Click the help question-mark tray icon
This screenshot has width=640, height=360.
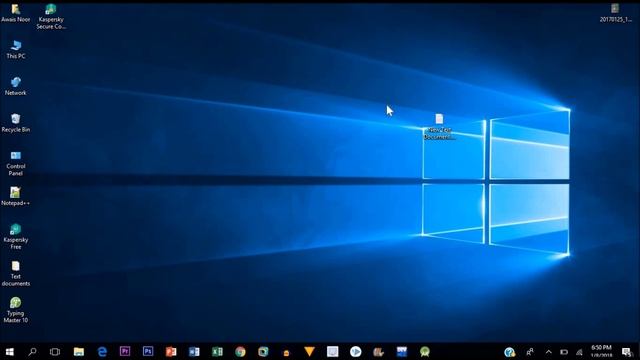point(509,352)
